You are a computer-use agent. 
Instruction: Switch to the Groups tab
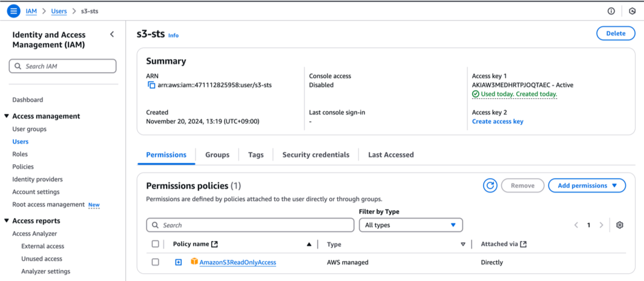[217, 155]
